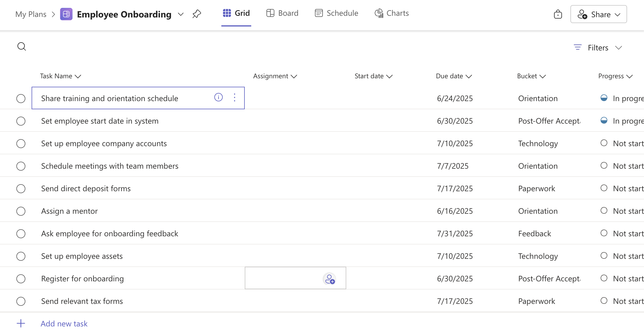This screenshot has width=644, height=334.
Task: Click the assign person icon for Register for onboarding
Action: [x=329, y=279]
